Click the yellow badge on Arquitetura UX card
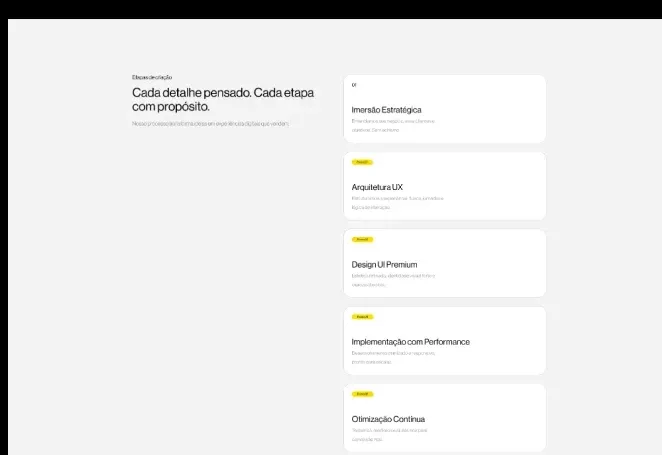 click(362, 162)
